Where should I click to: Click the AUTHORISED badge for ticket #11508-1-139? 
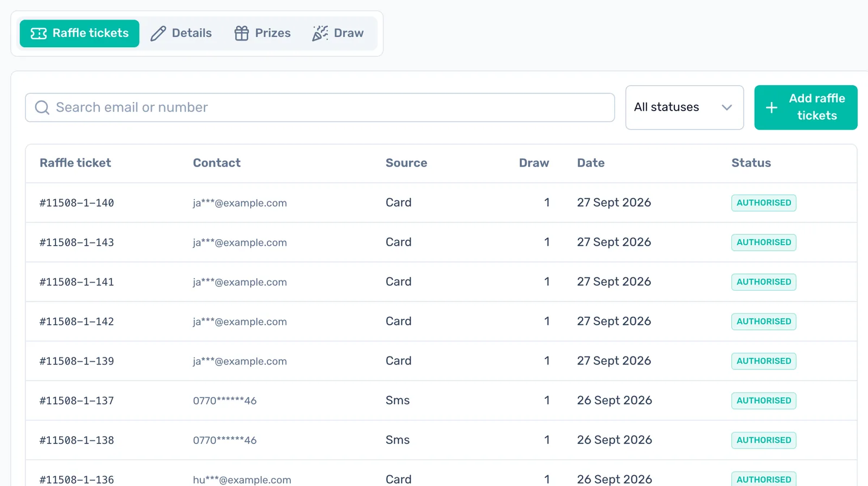click(x=764, y=361)
